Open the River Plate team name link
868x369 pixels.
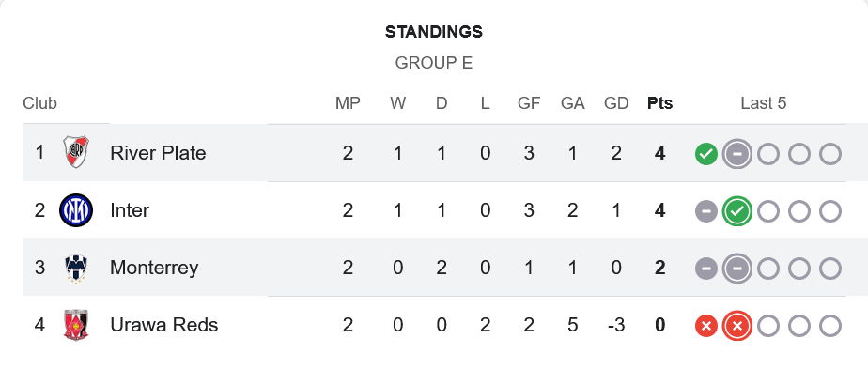coord(158,153)
